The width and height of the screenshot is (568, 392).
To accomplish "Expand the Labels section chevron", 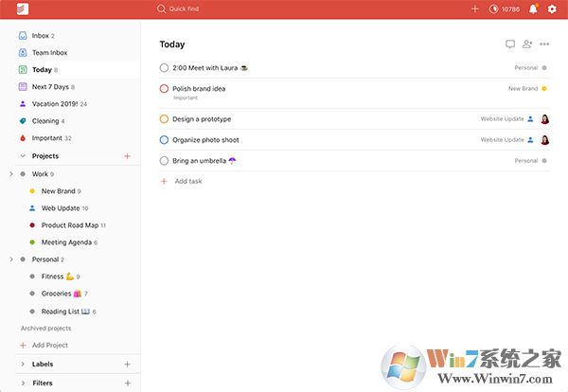I will point(23,365).
